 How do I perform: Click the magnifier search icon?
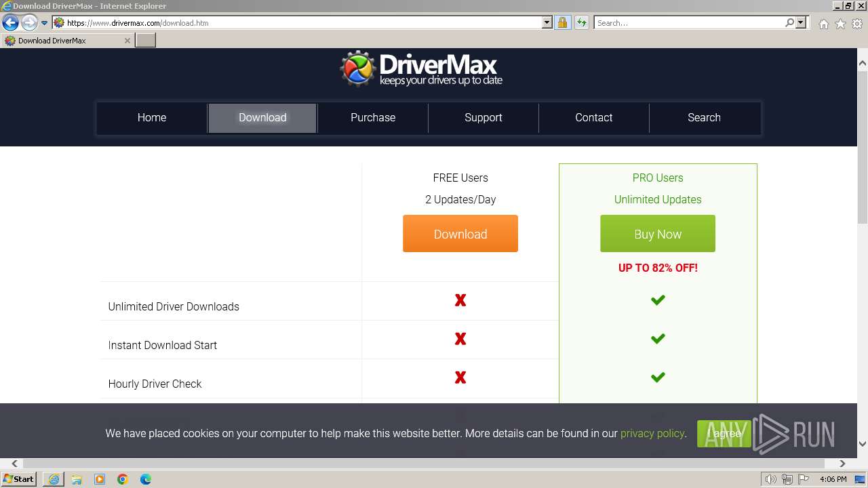tap(789, 23)
